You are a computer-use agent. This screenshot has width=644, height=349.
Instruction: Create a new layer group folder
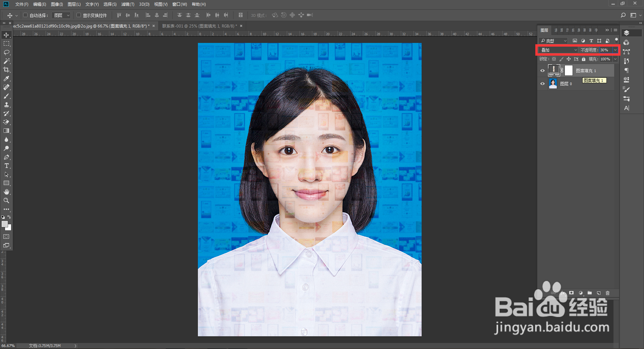(590, 293)
